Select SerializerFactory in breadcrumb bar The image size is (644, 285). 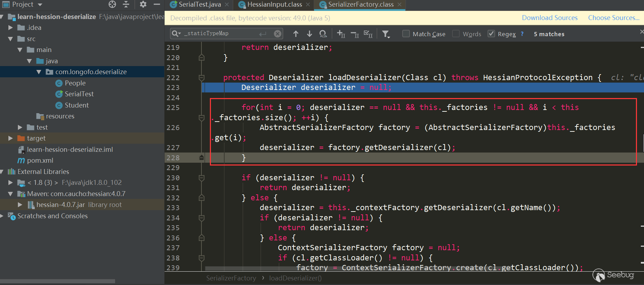[231, 278]
